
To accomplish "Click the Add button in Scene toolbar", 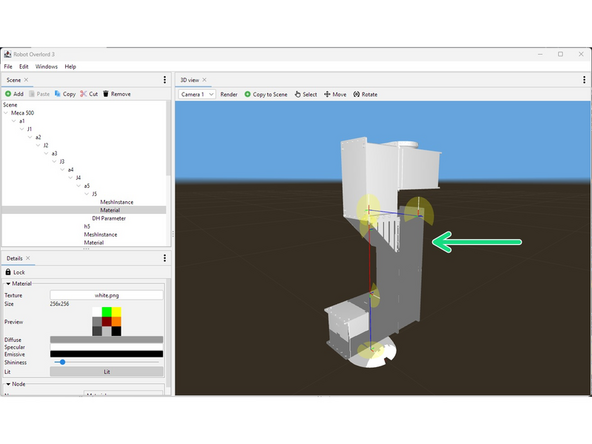I will (x=14, y=94).
